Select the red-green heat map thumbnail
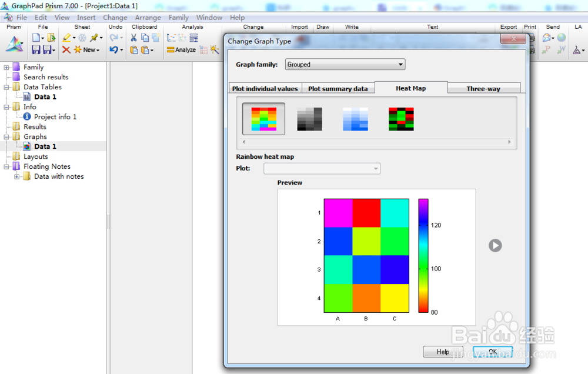Screen dimensions: 588x374 401,119
